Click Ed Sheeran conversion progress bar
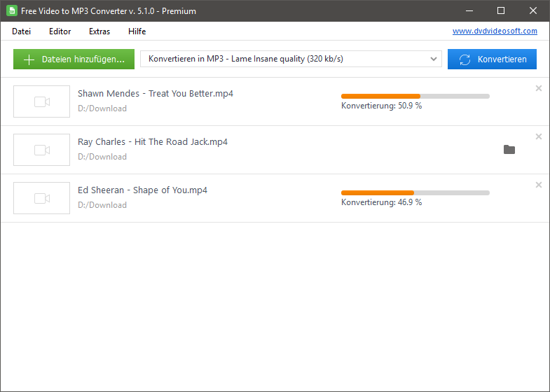Screen dimensions: 550x392 click(x=415, y=192)
